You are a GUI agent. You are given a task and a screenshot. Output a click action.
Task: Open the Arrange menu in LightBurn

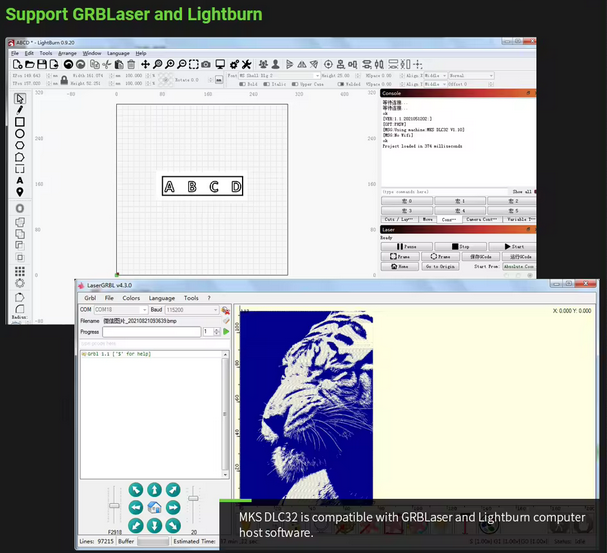[x=66, y=53]
